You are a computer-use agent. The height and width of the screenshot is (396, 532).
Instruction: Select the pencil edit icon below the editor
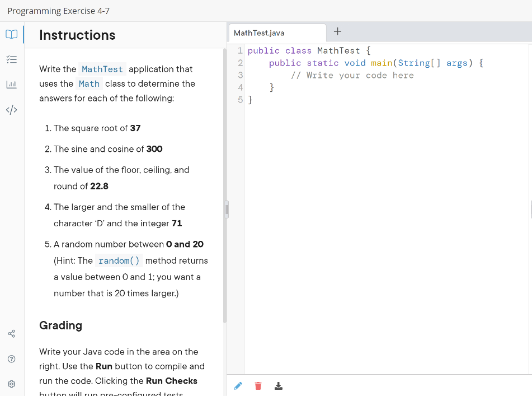pos(238,385)
